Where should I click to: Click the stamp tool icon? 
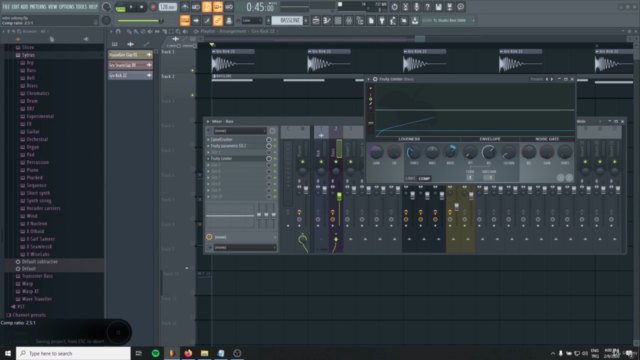(x=229, y=20)
